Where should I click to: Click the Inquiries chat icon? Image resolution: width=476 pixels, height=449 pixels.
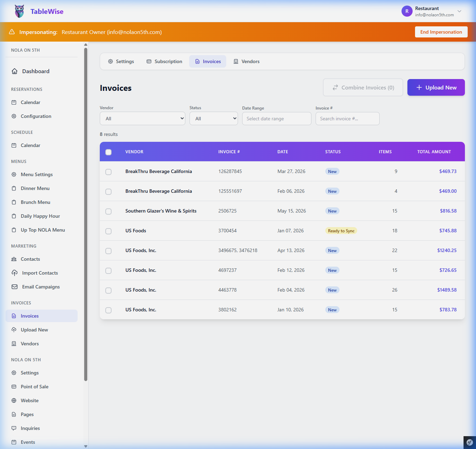[14, 428]
